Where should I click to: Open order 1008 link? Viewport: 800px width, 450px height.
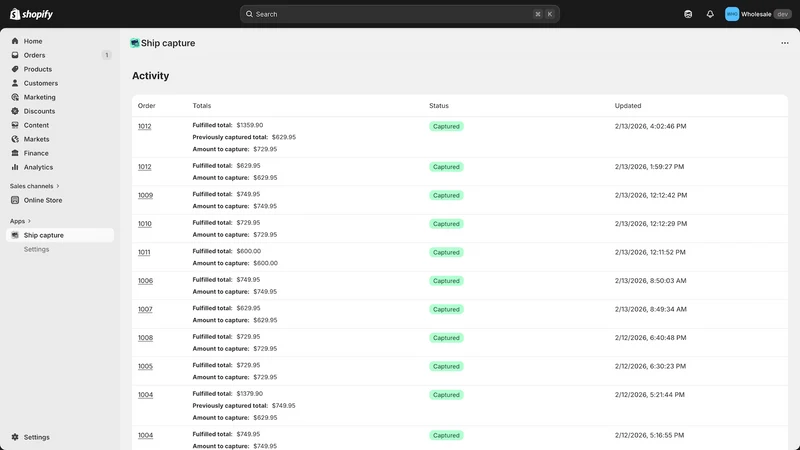point(145,338)
